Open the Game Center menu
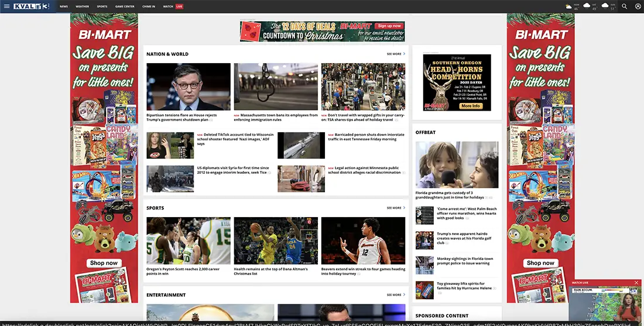The height and width of the screenshot is (326, 644). coord(125,6)
